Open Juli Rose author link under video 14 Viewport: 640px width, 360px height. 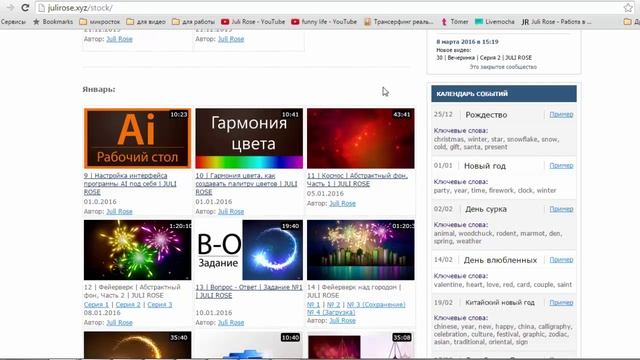(x=342, y=320)
